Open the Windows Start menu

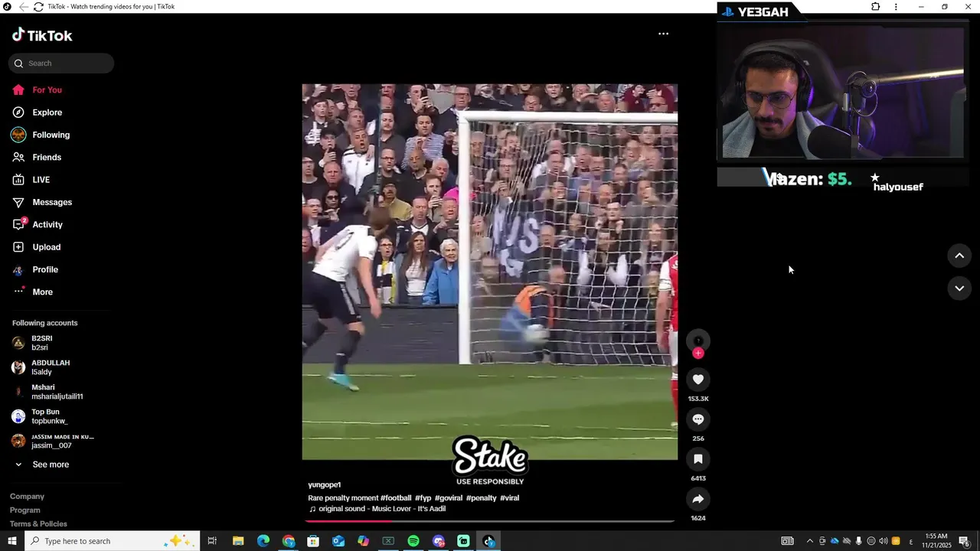coord(12,541)
